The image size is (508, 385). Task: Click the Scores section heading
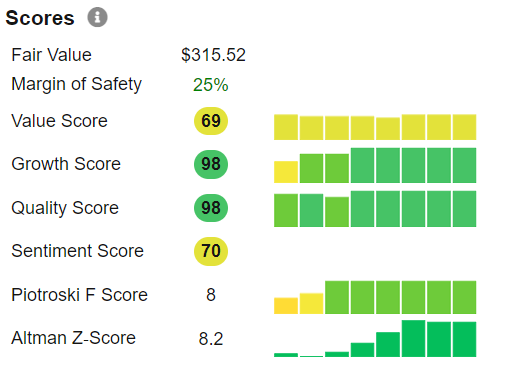point(40,18)
